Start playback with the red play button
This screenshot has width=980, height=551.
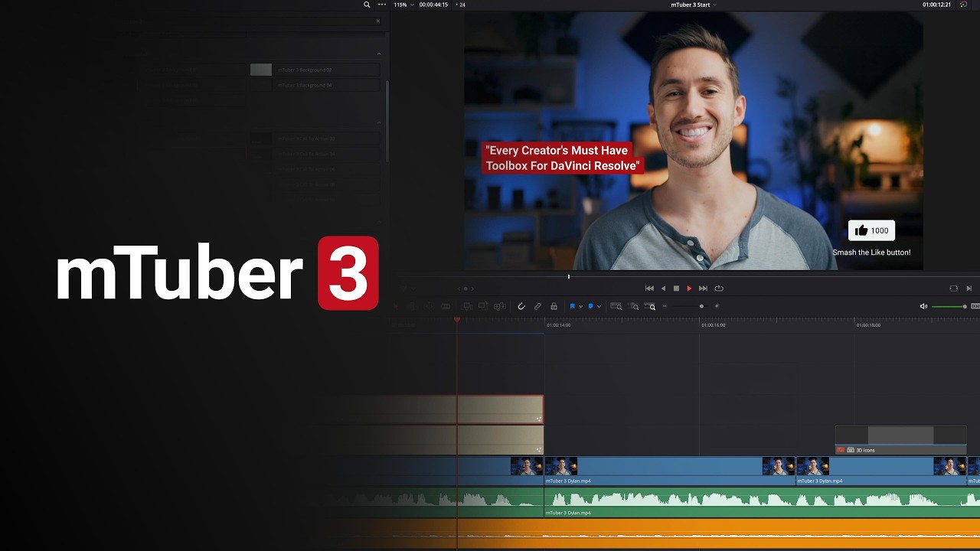pyautogui.click(x=689, y=289)
